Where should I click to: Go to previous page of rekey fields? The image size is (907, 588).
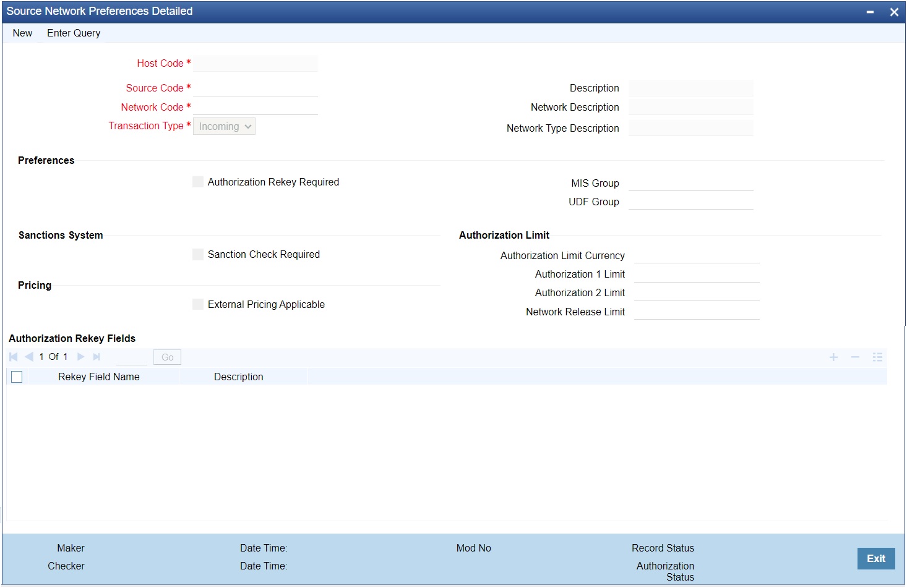point(29,357)
